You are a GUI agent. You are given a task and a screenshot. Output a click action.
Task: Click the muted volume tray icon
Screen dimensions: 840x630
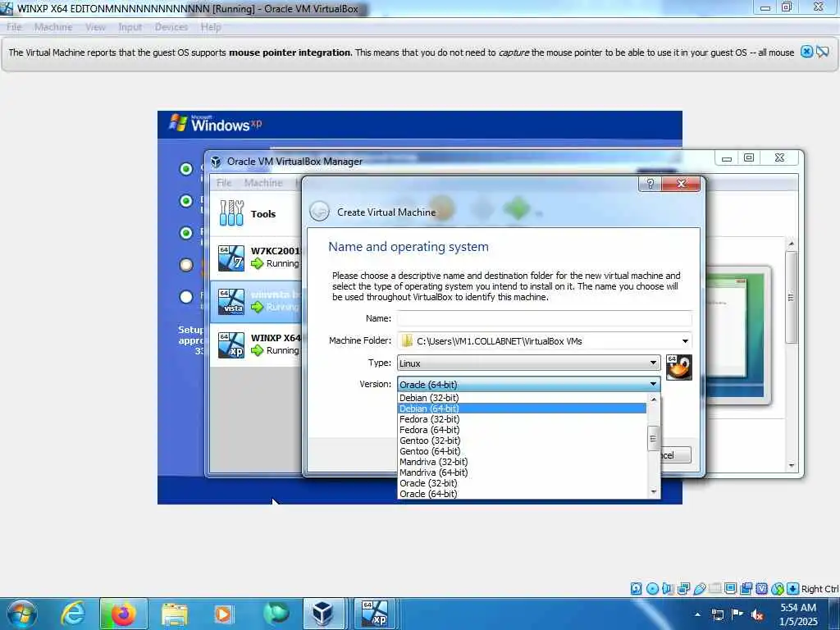[x=757, y=614]
